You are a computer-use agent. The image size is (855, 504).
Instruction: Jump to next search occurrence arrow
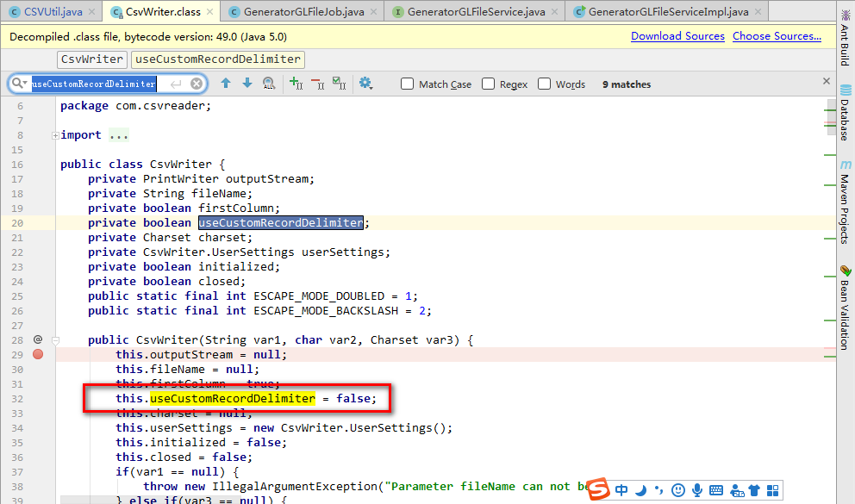pyautogui.click(x=247, y=84)
